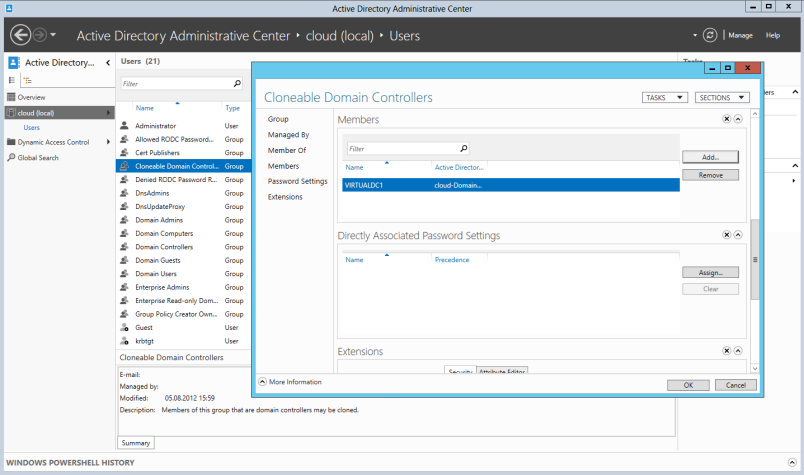Collapse the Members section chevron
The height and width of the screenshot is (475, 804).
click(738, 119)
